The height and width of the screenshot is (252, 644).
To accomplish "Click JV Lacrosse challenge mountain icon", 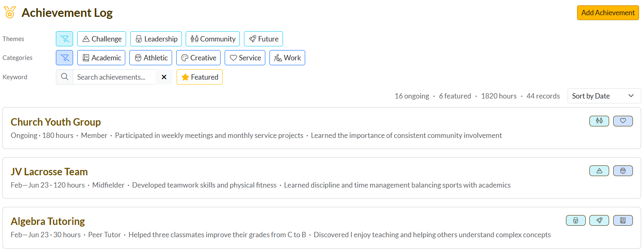I will (599, 171).
